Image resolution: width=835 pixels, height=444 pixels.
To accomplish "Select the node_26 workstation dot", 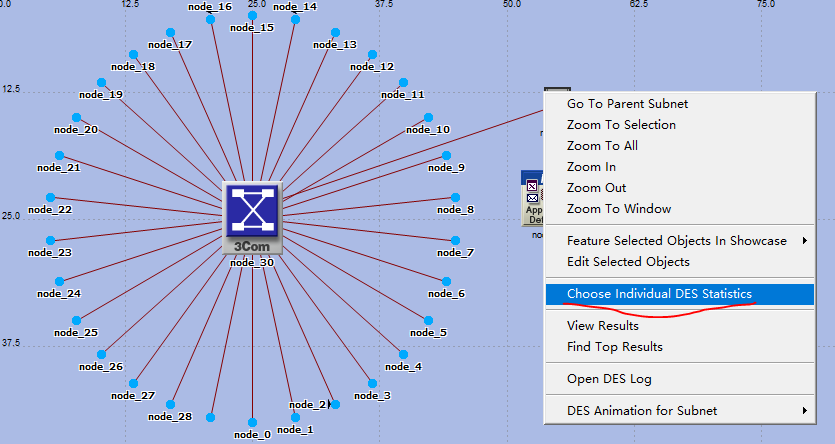I will 102,355.
